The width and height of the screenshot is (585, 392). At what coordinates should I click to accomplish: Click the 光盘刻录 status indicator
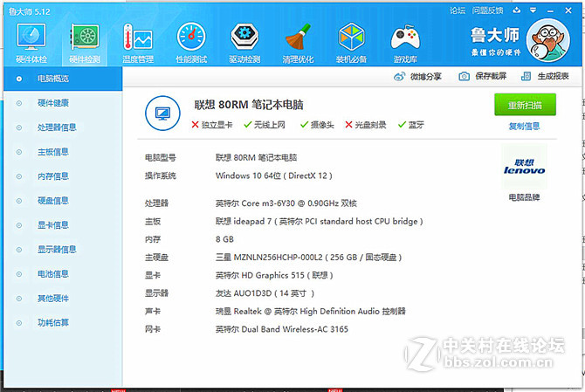coord(366,125)
